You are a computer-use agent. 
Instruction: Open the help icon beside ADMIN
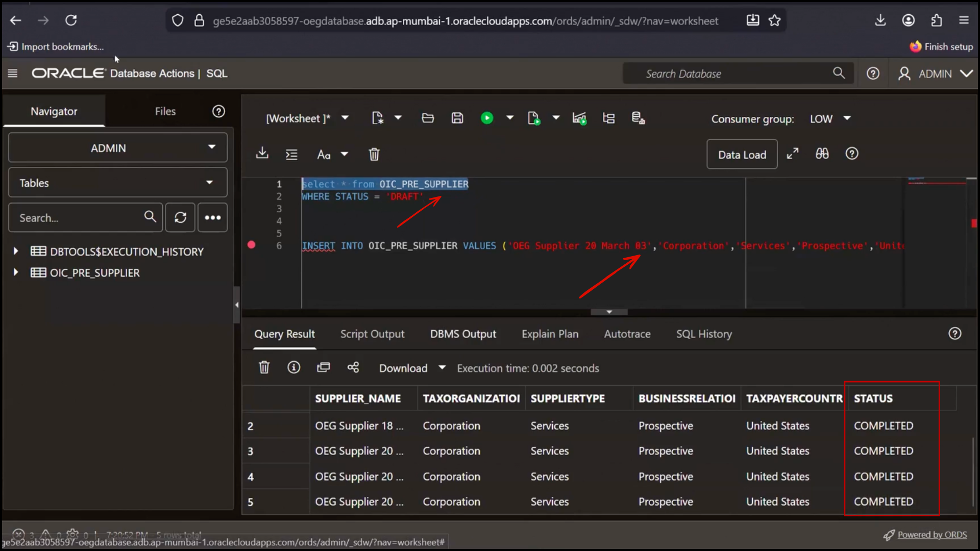pyautogui.click(x=873, y=73)
